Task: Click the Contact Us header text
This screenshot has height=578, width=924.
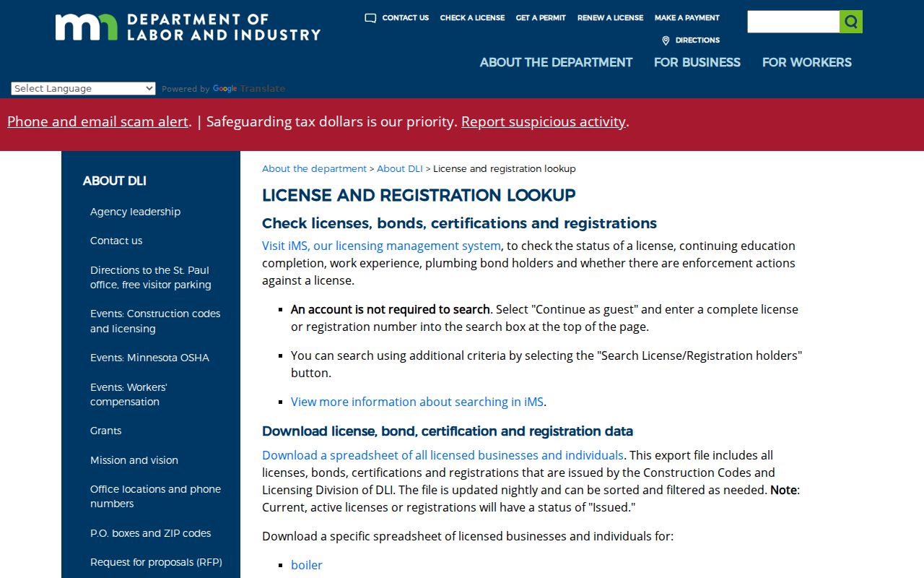Action: pos(406,18)
